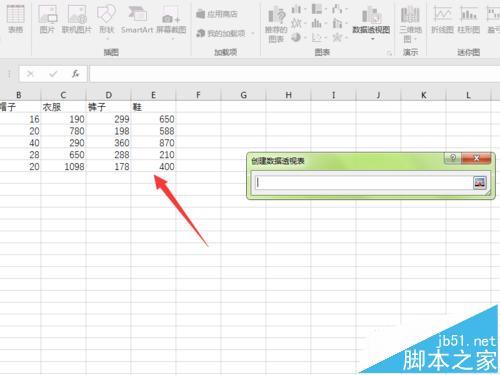This screenshot has height=375, width=500.
Task: Click the cell with value 780
Action: tap(63, 131)
